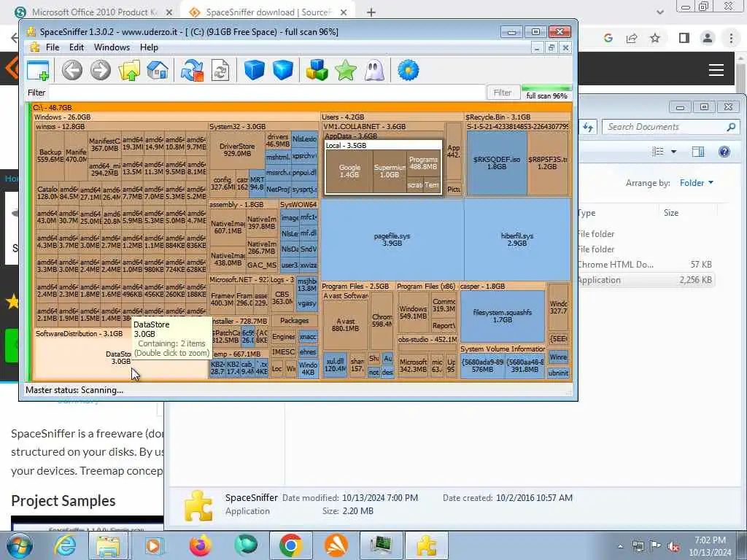Open the File menu in SpaceSniffer

(53, 47)
